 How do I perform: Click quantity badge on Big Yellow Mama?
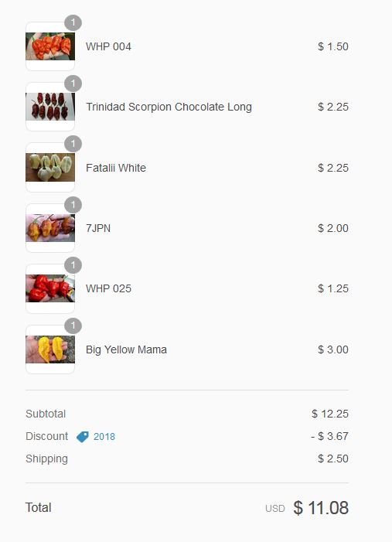(73, 326)
